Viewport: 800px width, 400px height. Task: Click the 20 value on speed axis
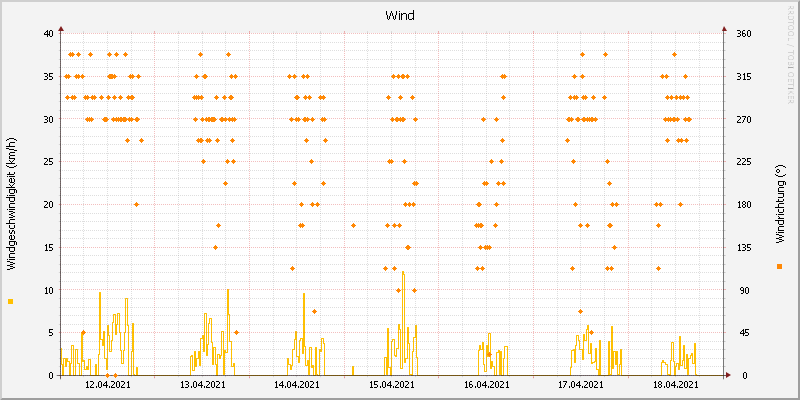click(48, 205)
